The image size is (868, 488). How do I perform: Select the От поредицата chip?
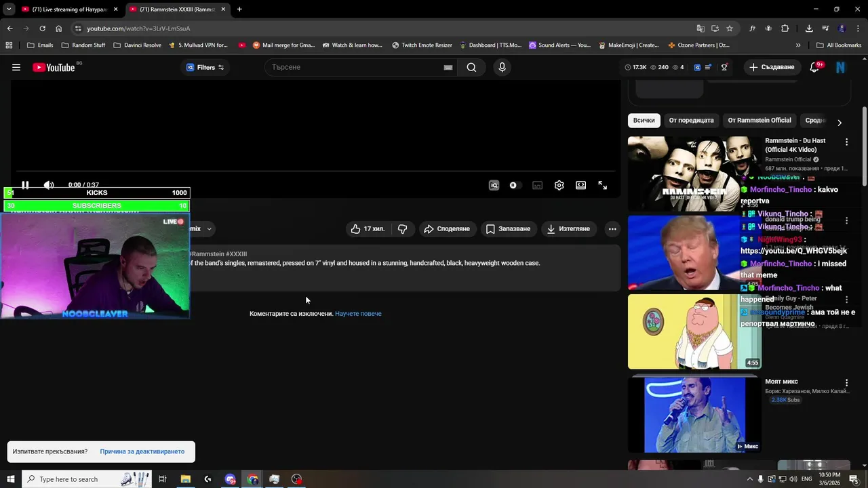pyautogui.click(x=691, y=121)
